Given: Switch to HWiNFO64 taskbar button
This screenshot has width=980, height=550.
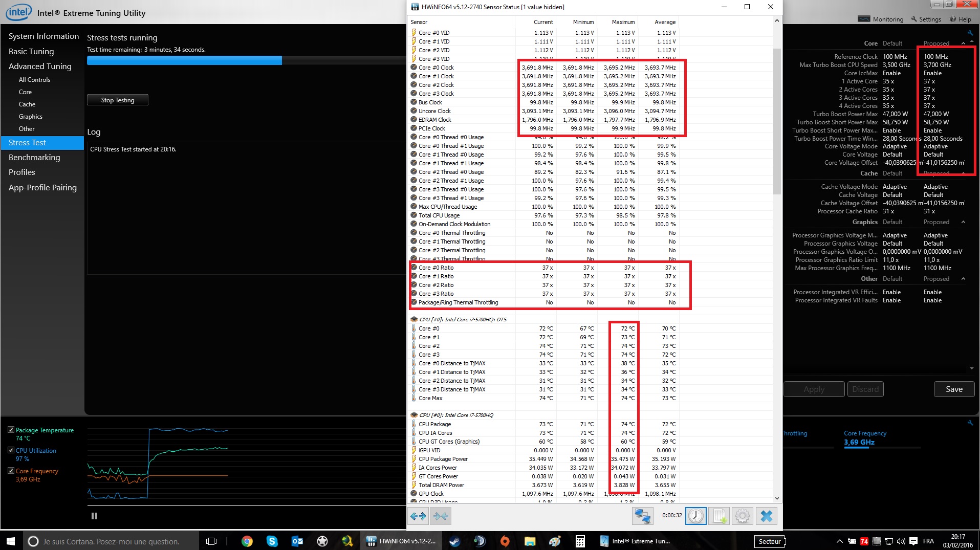Looking at the screenshot, I should pos(401,541).
